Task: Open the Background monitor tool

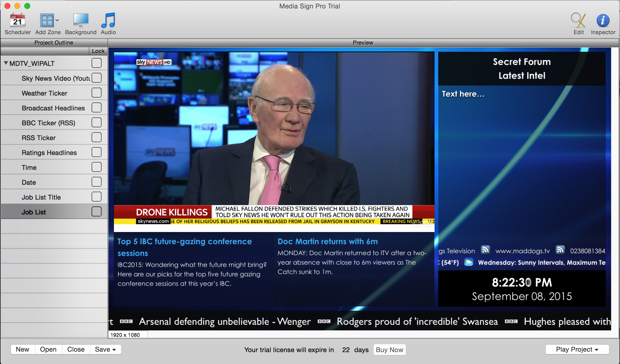Action: (x=81, y=24)
